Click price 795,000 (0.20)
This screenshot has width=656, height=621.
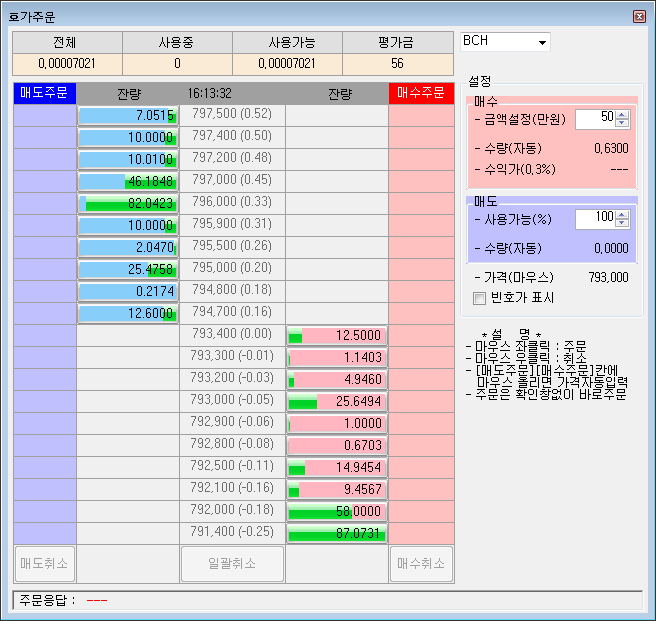232,268
